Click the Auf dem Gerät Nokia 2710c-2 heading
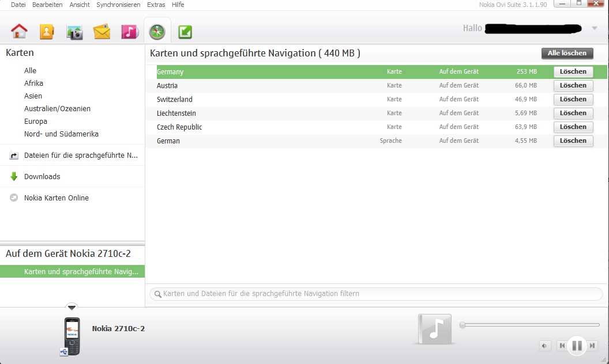 (68, 253)
